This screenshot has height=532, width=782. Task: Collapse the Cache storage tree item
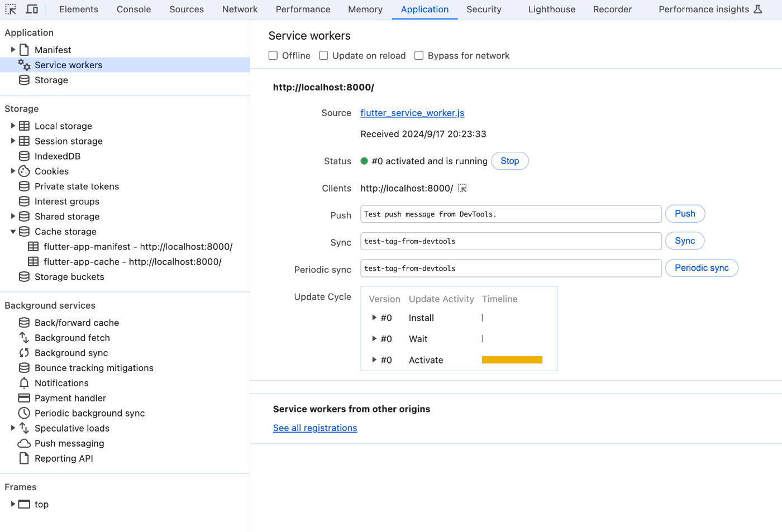coord(13,232)
